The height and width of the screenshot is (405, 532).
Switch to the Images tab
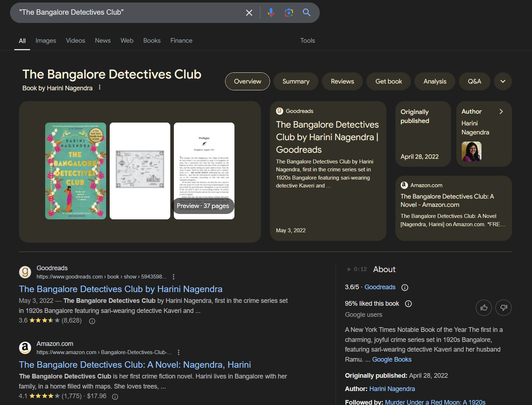pyautogui.click(x=46, y=41)
